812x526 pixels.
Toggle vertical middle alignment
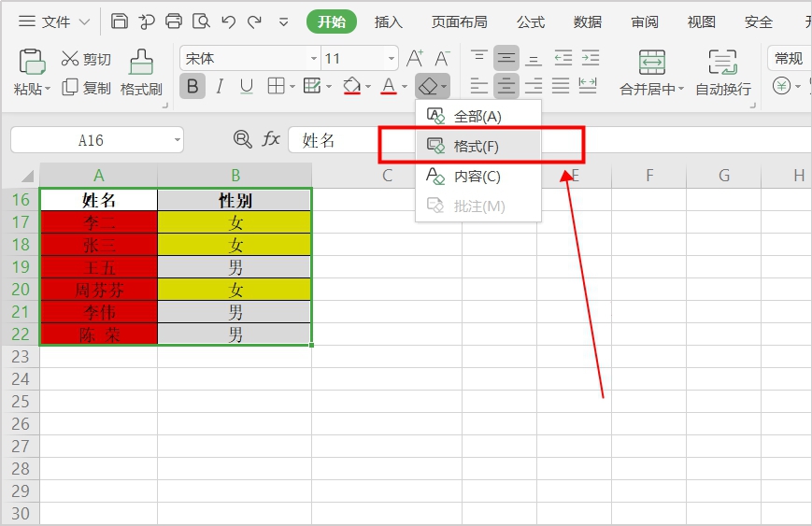click(506, 58)
